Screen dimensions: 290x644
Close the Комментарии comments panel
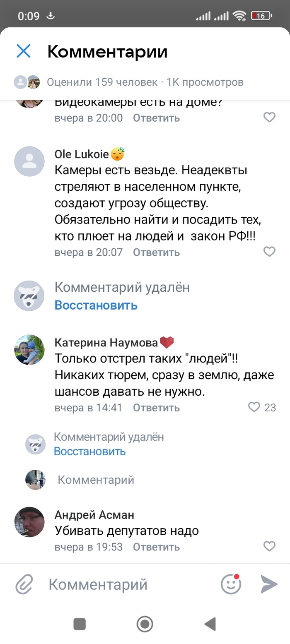click(24, 52)
